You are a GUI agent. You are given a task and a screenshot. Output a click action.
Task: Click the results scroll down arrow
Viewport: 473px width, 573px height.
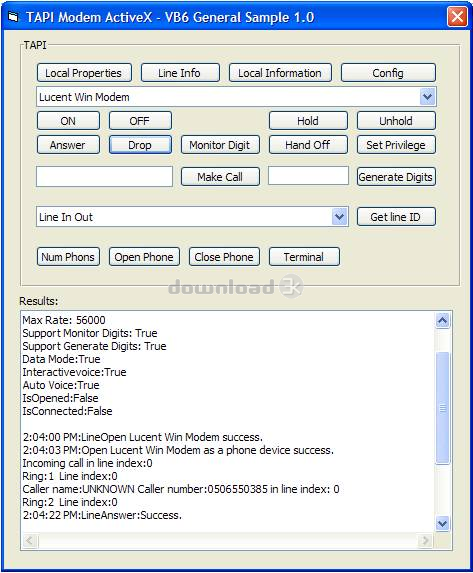pos(442,523)
